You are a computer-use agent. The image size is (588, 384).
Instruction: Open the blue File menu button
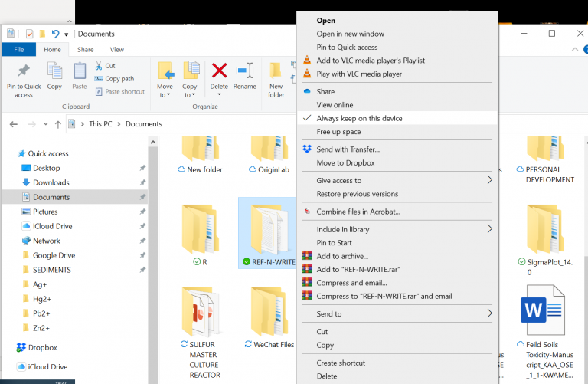[x=19, y=50]
